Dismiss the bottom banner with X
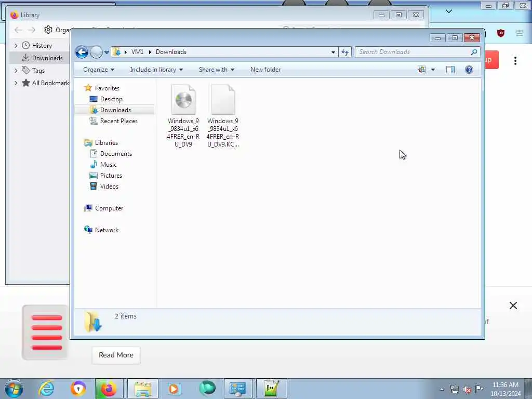 pos(513,305)
